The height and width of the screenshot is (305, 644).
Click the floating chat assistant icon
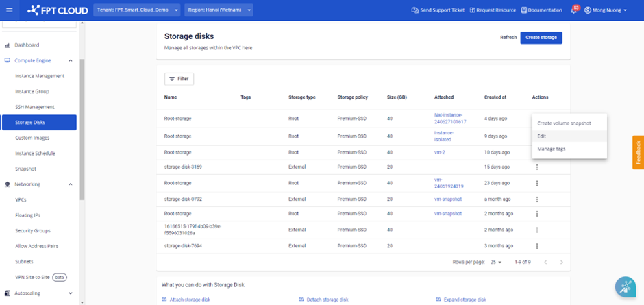pos(625,287)
